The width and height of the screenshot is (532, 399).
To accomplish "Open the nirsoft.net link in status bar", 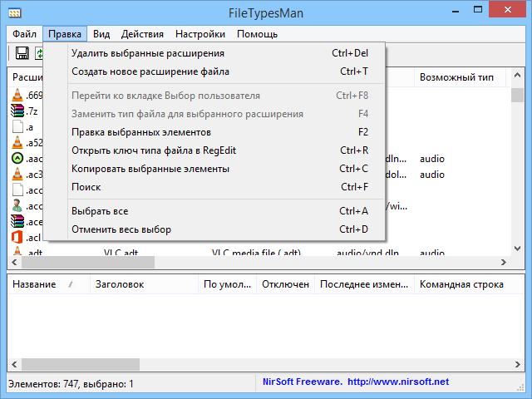I will tap(397, 382).
